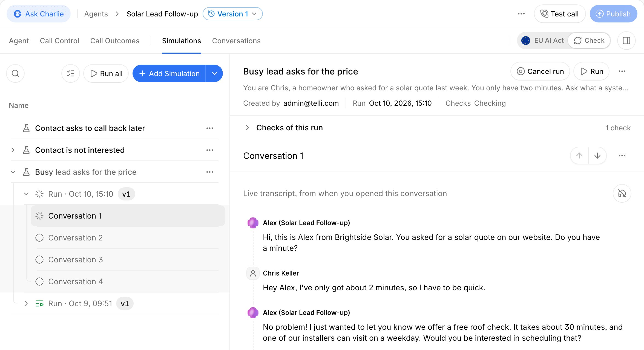
Task: Select Conversation 2 in the run list
Action: point(128,238)
